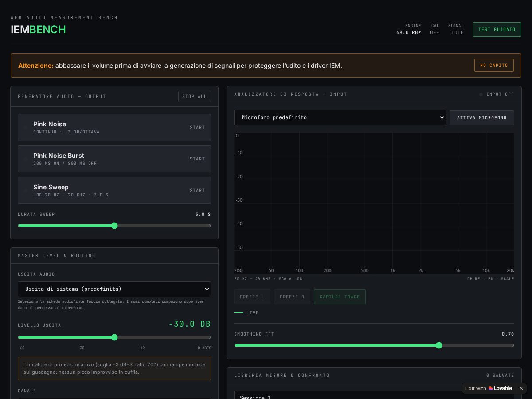Screen dimensions: 532x399
Task: Open the Microfono predefinito dropdown
Action: [x=340, y=117]
